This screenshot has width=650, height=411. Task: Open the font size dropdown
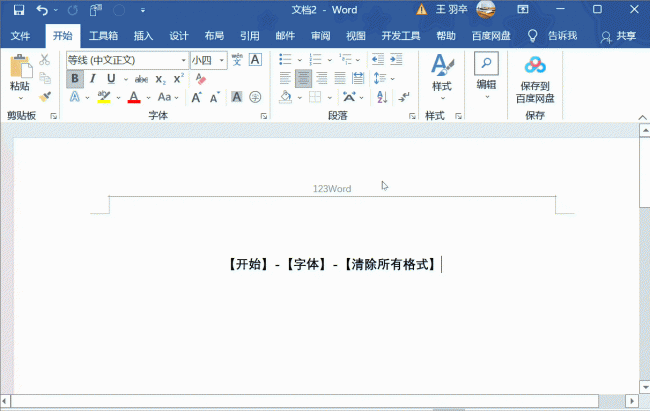coord(222,61)
